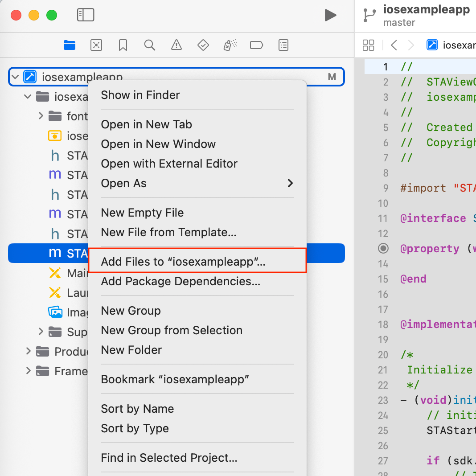The height and width of the screenshot is (476, 476).
Task: Select the Image assets catalog row
Action: click(68, 312)
